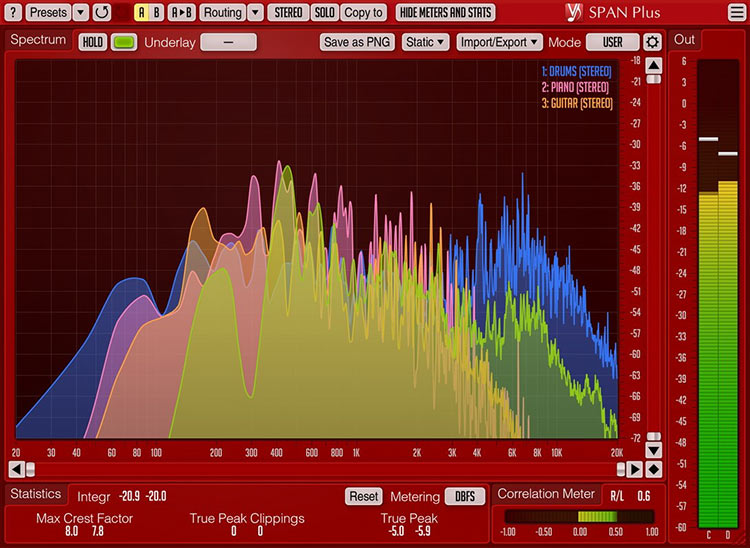Image resolution: width=750 pixels, height=548 pixels.
Task: Click the frequency scroll right arrow
Action: click(634, 469)
